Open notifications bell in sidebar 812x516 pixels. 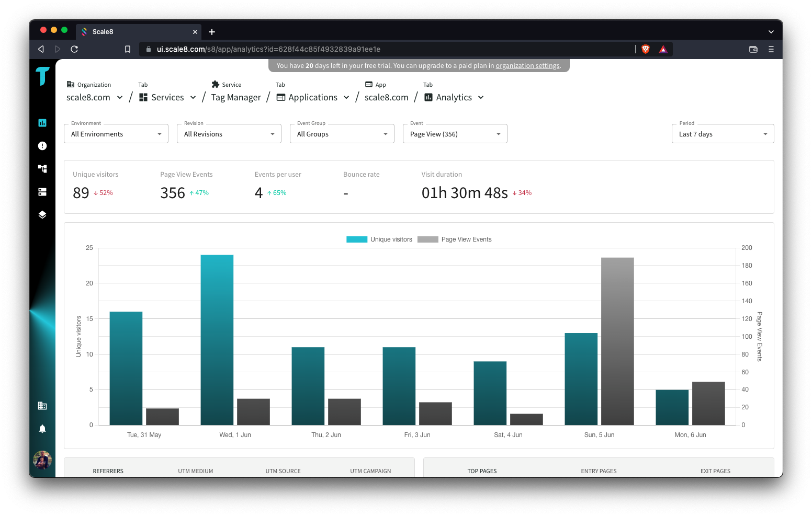(42, 429)
